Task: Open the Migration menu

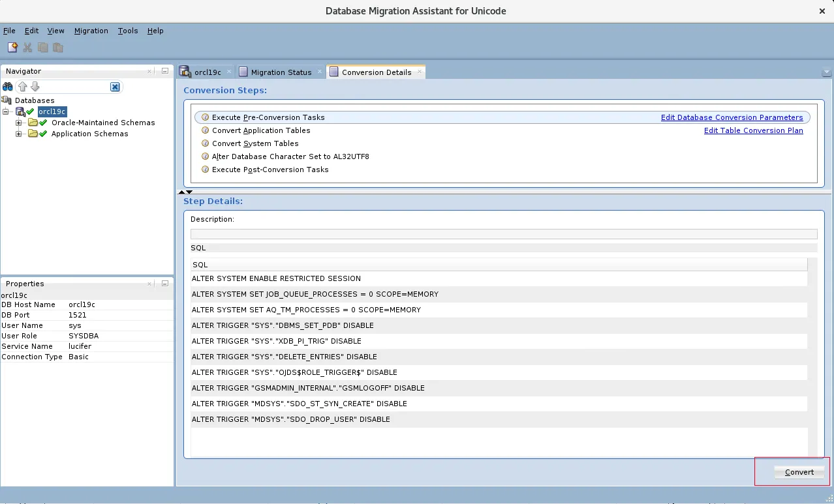Action: coord(91,31)
